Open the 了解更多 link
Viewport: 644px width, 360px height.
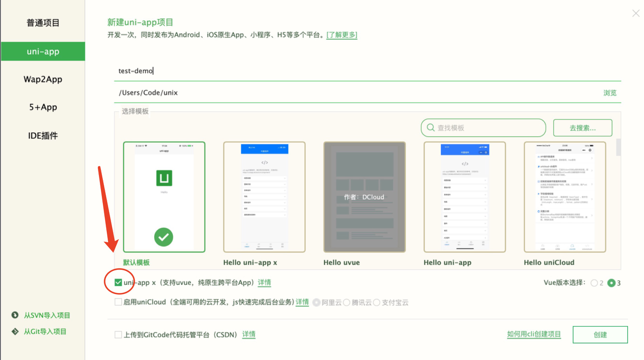coord(342,35)
